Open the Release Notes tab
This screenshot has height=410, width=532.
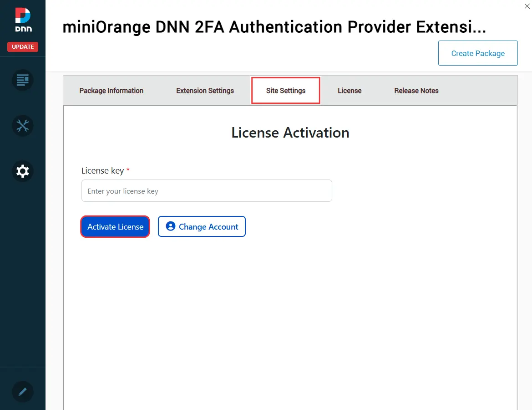click(416, 90)
